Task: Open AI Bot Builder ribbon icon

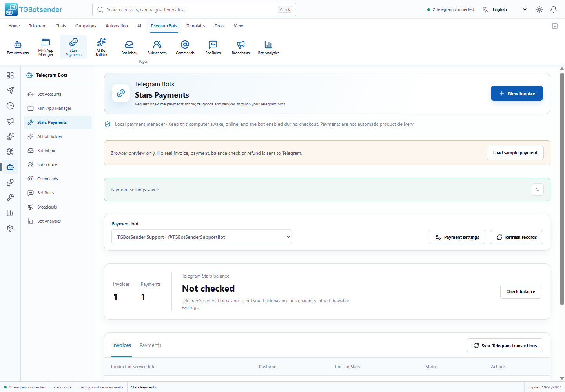Action: [102, 47]
